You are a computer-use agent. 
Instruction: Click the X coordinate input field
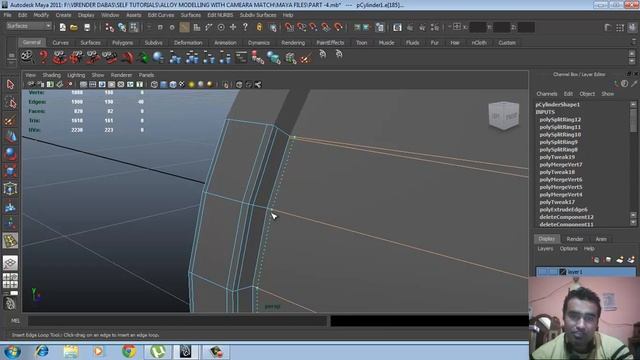point(477,27)
